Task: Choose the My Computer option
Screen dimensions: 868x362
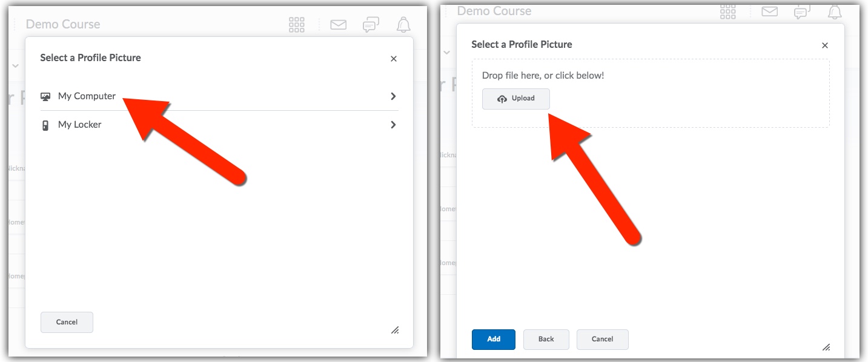Action: 87,96
